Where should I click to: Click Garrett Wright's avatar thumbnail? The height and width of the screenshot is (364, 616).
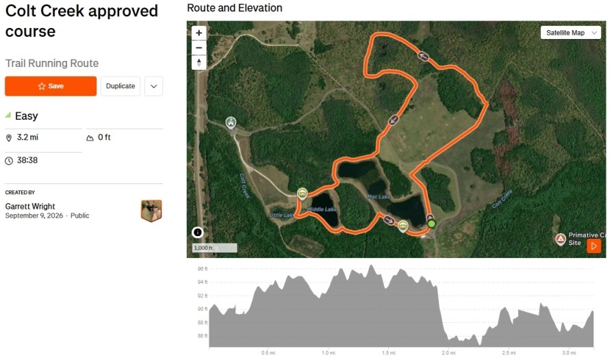point(151,211)
